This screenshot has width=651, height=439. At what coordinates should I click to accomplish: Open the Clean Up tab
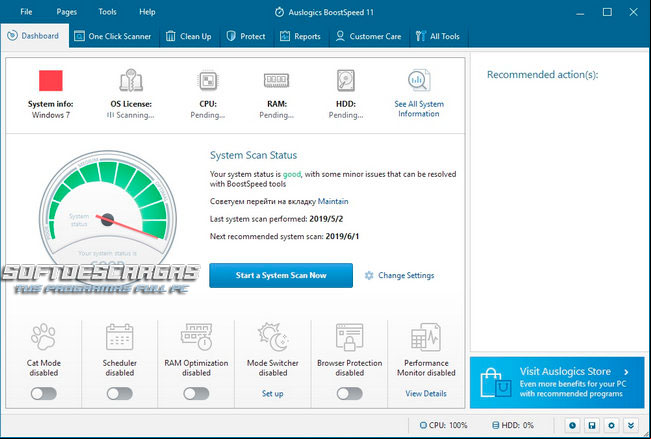pos(189,37)
